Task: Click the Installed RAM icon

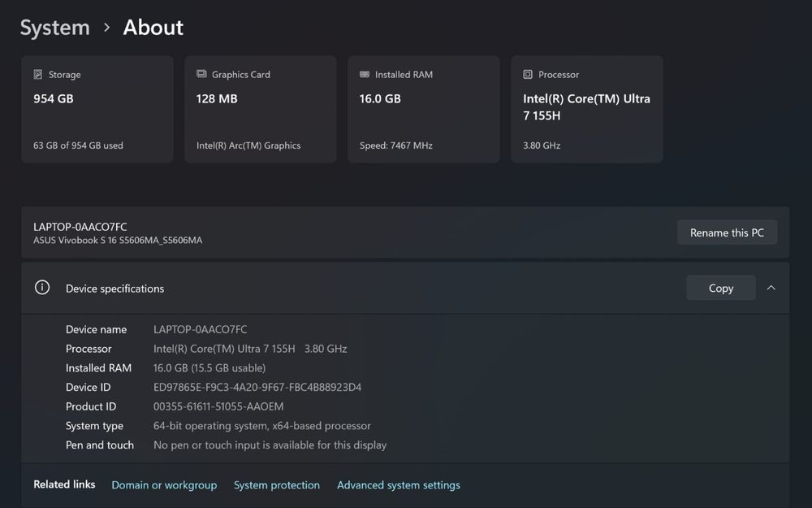Action: click(365, 74)
